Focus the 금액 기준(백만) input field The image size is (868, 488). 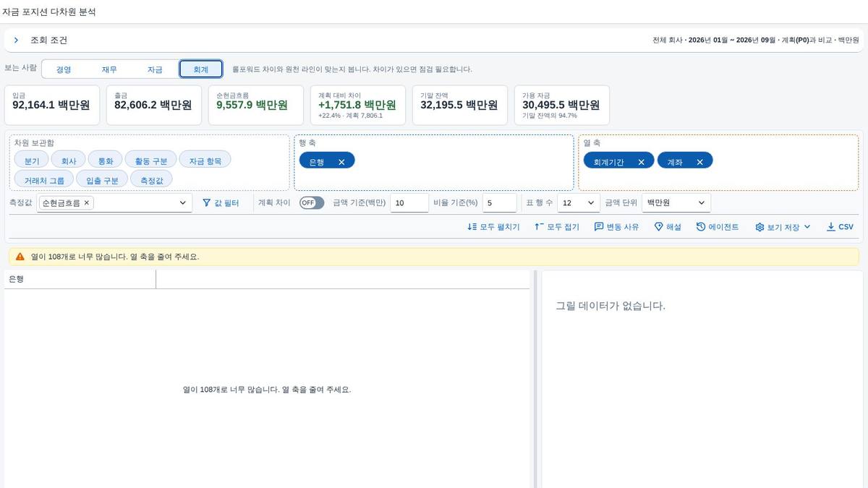click(x=409, y=203)
